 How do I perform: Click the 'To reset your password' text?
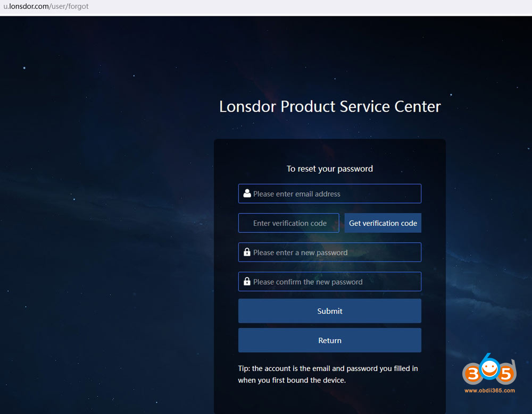pos(329,168)
